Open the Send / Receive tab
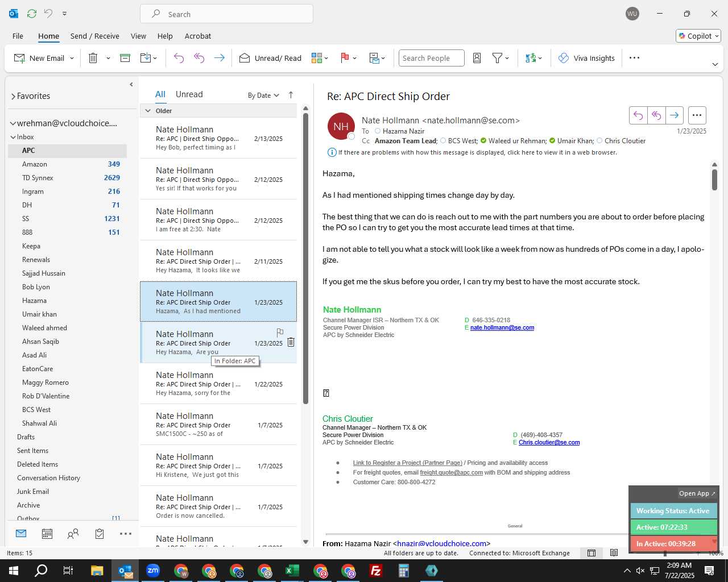The width and height of the screenshot is (728, 582). 95,36
